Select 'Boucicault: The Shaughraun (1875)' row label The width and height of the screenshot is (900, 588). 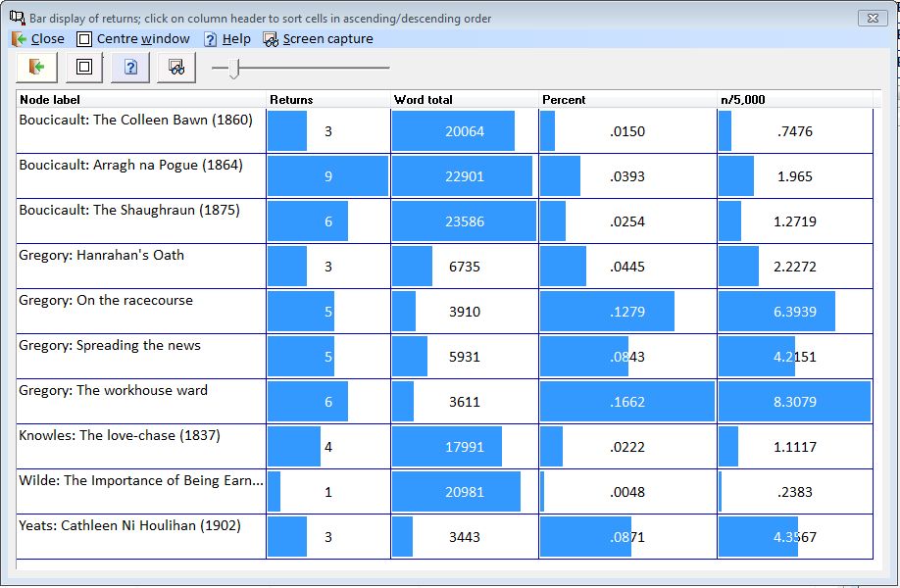click(x=129, y=210)
